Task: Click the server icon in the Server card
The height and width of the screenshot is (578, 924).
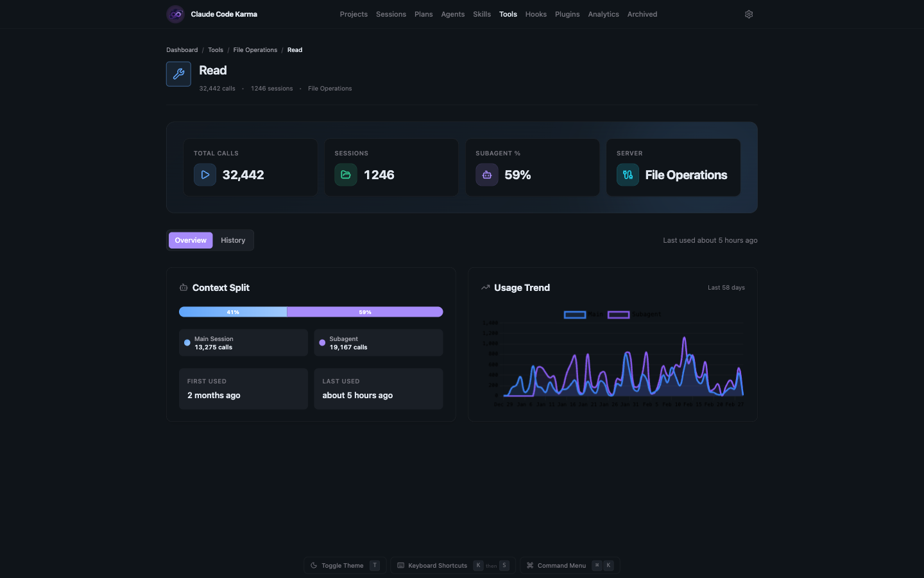Action: pos(628,175)
